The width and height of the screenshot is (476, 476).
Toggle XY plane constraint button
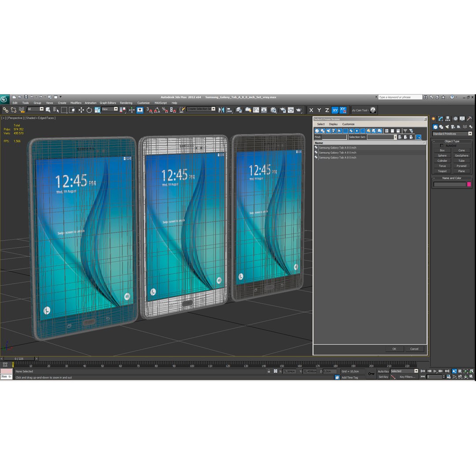pyautogui.click(x=335, y=110)
